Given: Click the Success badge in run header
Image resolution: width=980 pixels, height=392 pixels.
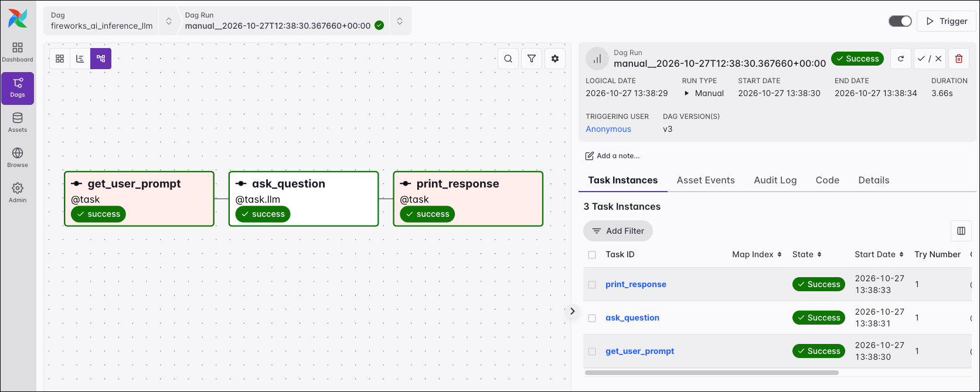Looking at the screenshot, I should pyautogui.click(x=857, y=59).
